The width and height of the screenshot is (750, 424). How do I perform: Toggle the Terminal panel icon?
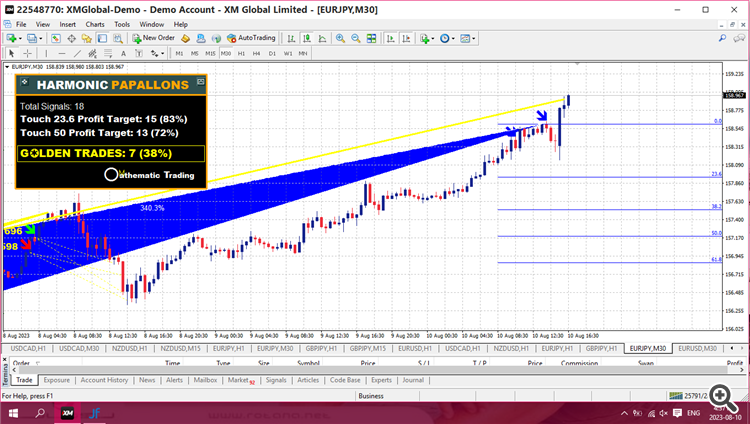pos(102,38)
